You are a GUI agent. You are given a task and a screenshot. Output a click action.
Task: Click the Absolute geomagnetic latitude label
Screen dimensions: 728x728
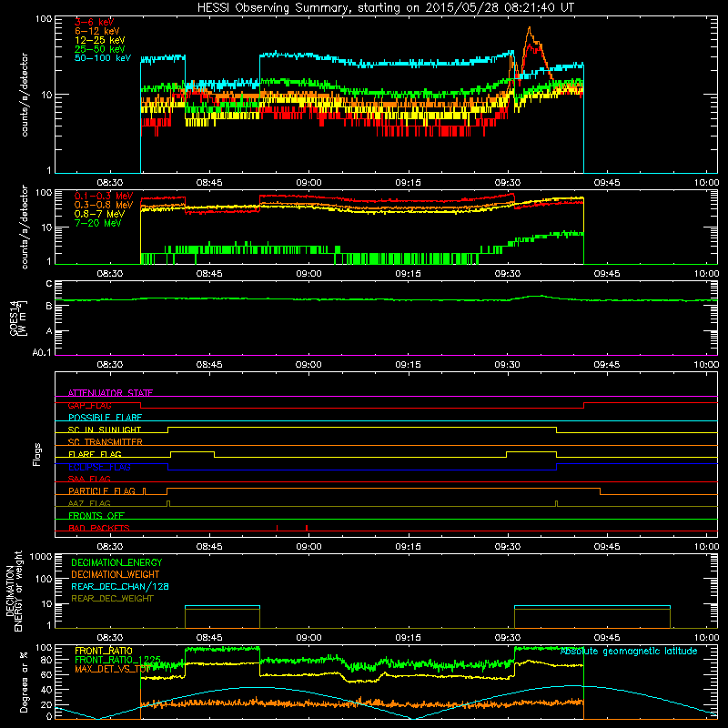click(629, 651)
